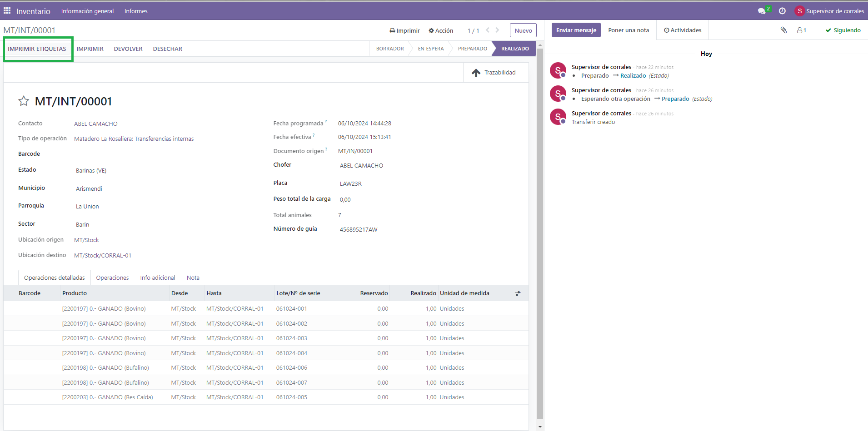Click IMPRIMIR ETIQUETAS button
The height and width of the screenshot is (431, 868).
[37, 49]
